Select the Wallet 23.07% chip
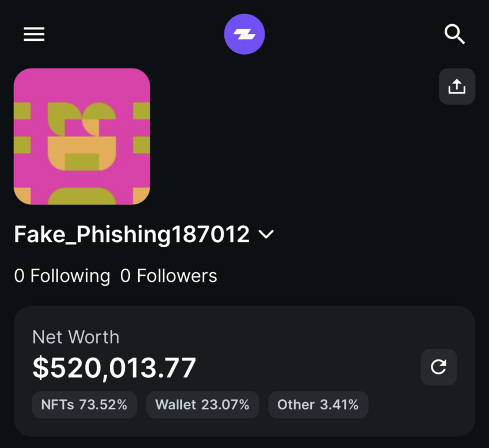489x448 pixels. coord(203,405)
